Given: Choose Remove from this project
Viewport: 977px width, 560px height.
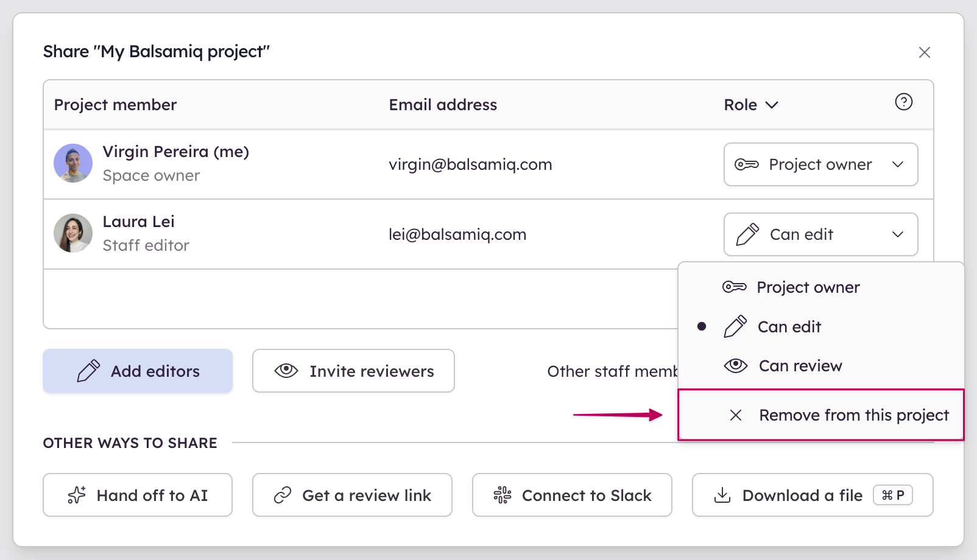Looking at the screenshot, I should click(820, 415).
